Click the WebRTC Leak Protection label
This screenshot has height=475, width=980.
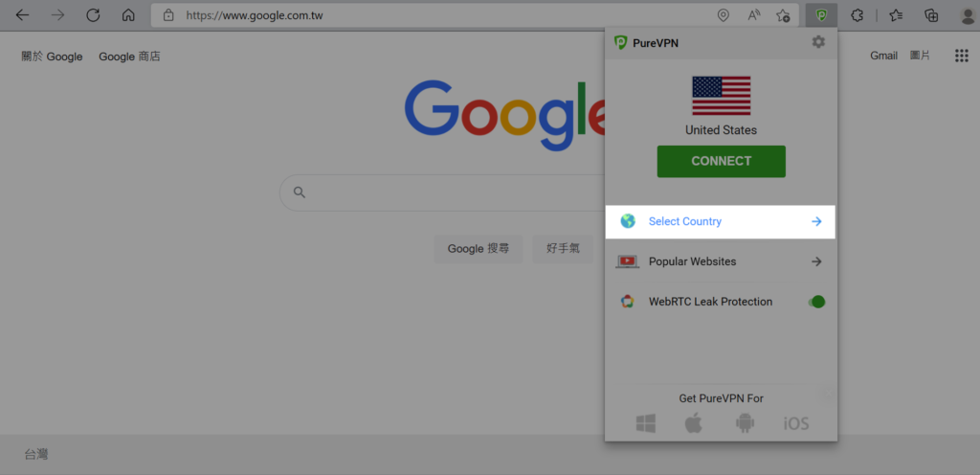(x=711, y=302)
